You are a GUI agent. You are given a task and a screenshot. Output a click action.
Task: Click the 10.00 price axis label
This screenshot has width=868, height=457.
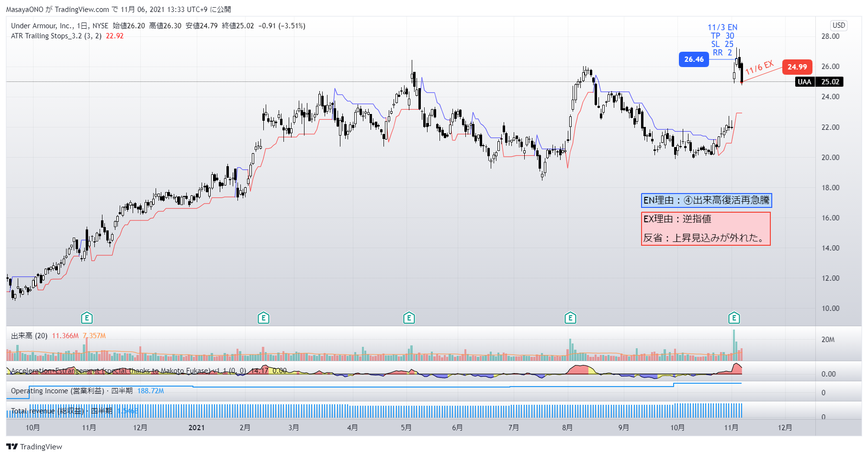[831, 308]
